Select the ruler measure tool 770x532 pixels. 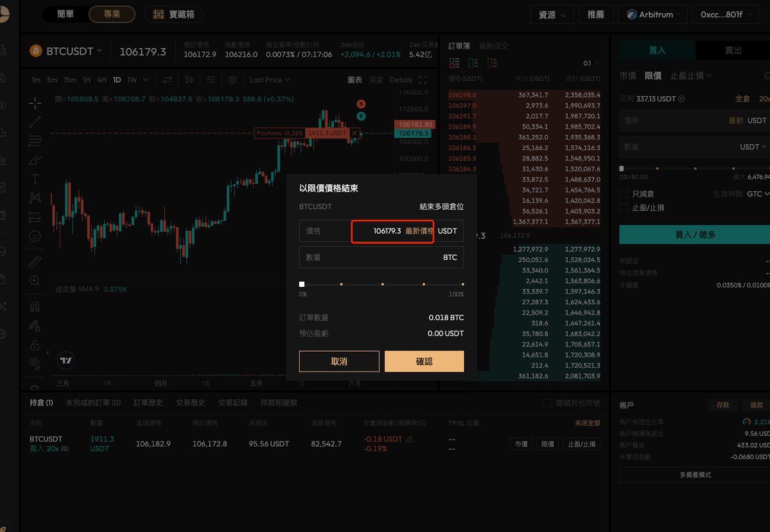[35, 262]
